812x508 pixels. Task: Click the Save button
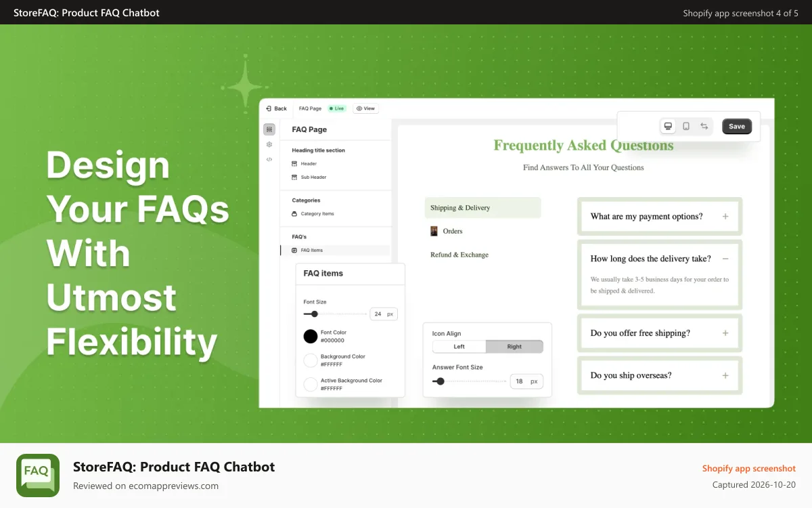737,127
